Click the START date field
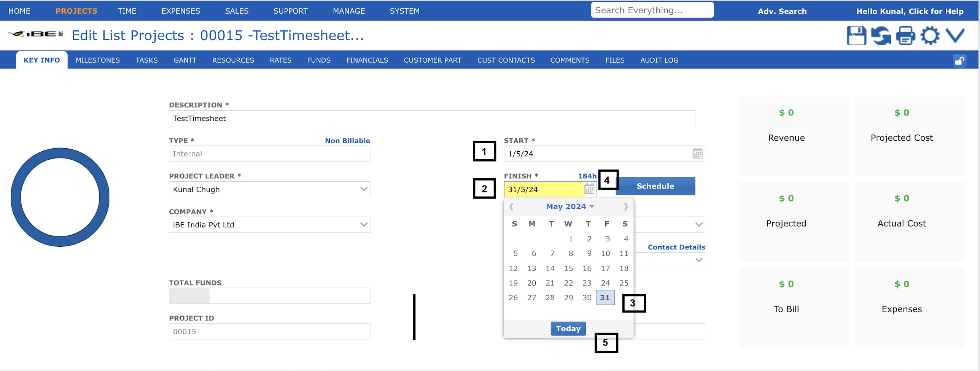 coord(604,154)
